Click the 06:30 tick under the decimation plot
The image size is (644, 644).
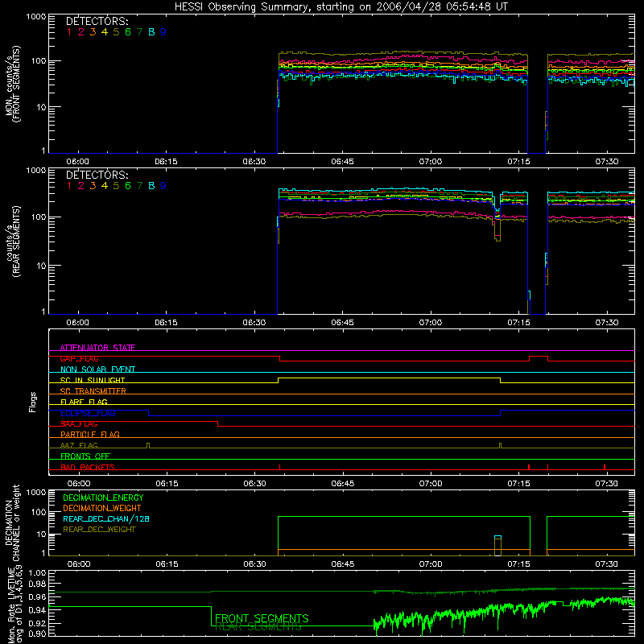(x=254, y=564)
